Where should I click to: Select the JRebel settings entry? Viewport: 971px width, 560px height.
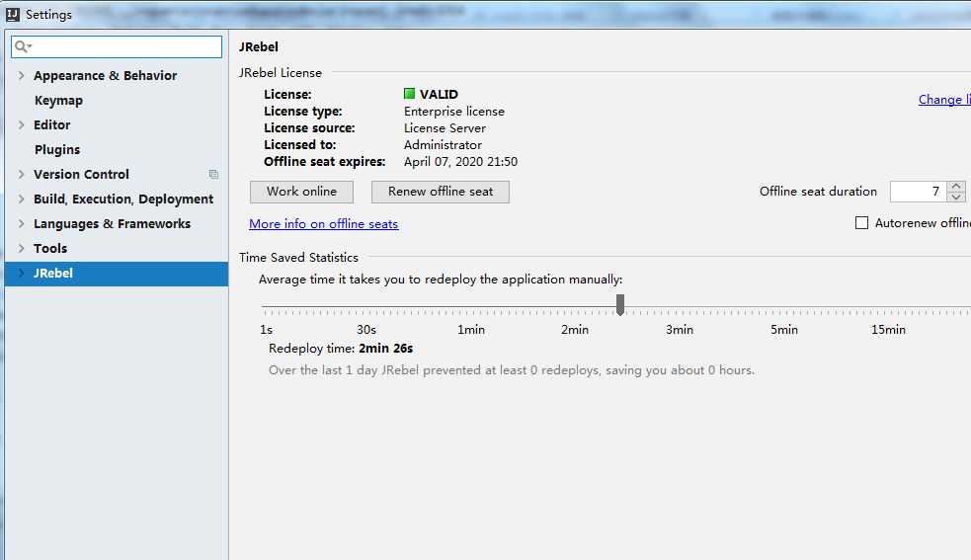(x=117, y=274)
